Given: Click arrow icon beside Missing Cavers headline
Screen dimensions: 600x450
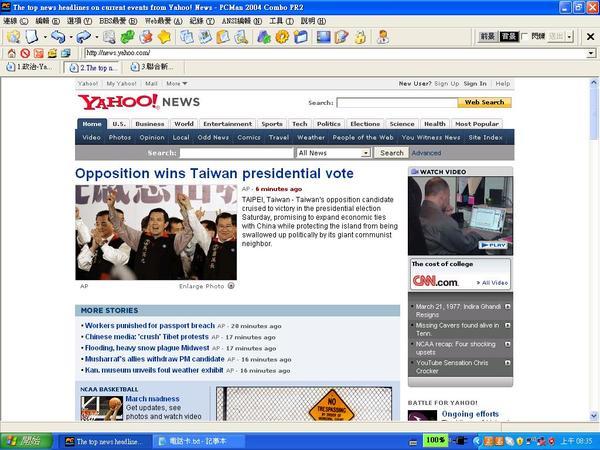Looking at the screenshot, I should click(508, 325).
